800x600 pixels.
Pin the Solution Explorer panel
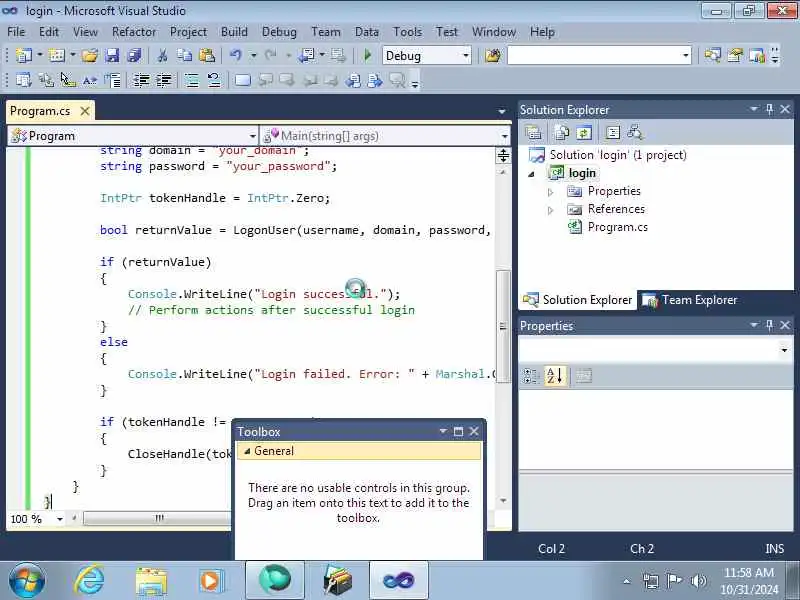click(x=769, y=109)
